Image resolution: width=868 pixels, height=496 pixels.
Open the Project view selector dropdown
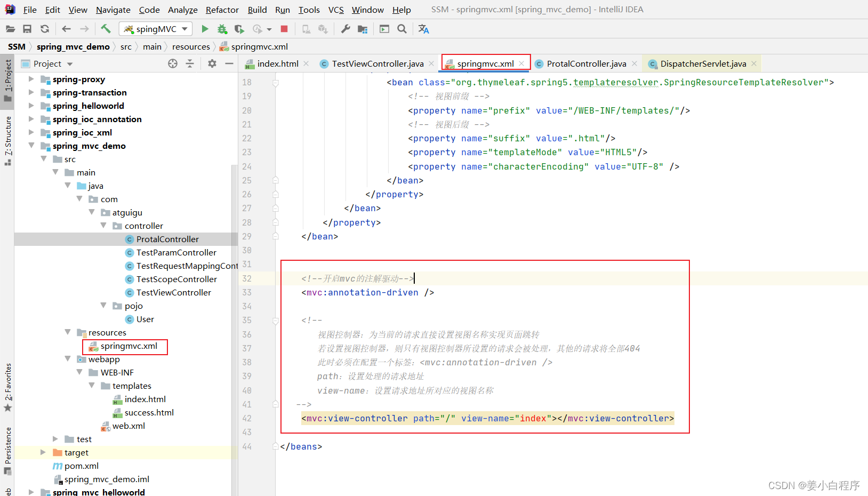[70, 64]
